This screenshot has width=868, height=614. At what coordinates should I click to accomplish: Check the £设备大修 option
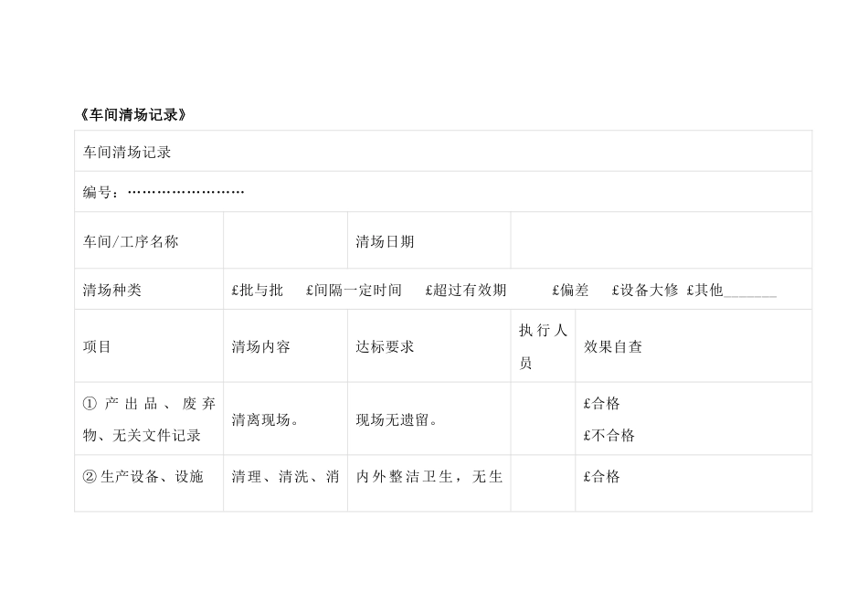[645, 290]
